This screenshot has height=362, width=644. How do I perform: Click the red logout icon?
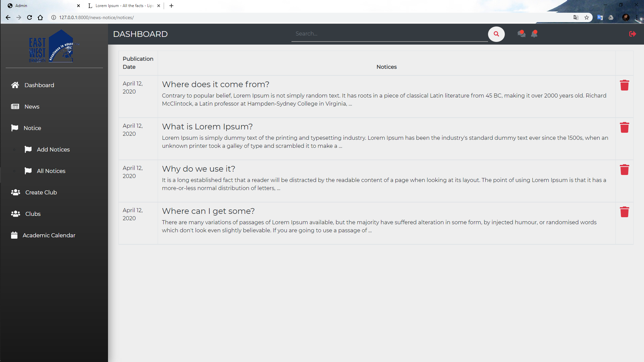[x=632, y=34]
